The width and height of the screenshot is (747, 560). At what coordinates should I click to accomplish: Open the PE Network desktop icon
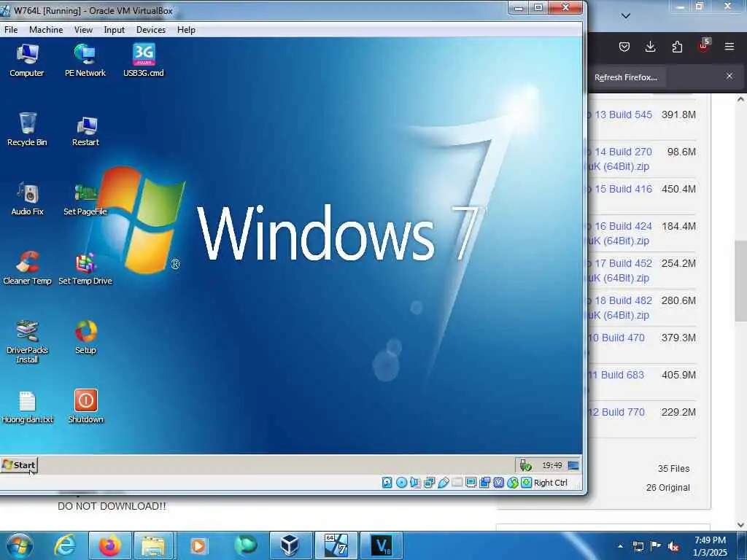coord(85,60)
